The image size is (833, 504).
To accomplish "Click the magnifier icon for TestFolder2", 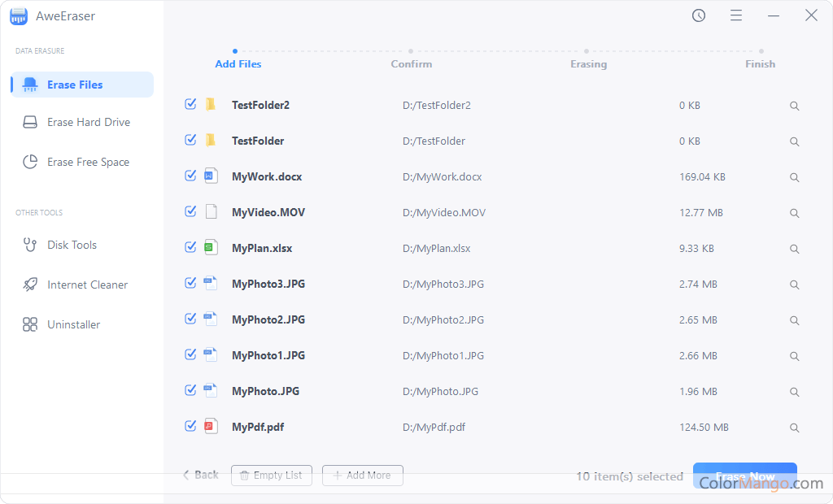I will point(794,106).
